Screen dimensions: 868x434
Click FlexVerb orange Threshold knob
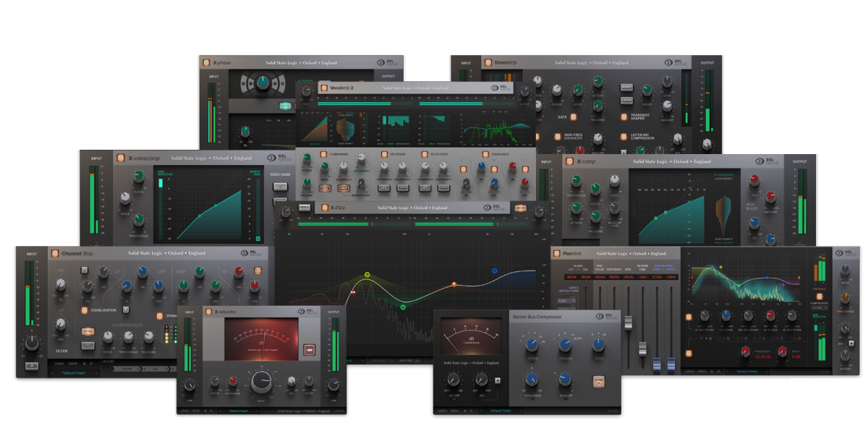(845, 298)
